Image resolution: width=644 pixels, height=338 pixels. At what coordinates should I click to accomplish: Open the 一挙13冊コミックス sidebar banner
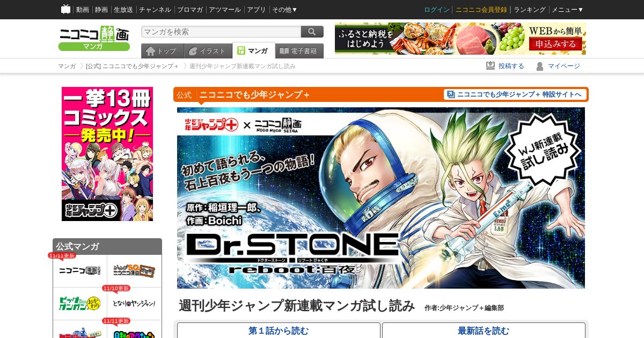(x=107, y=154)
